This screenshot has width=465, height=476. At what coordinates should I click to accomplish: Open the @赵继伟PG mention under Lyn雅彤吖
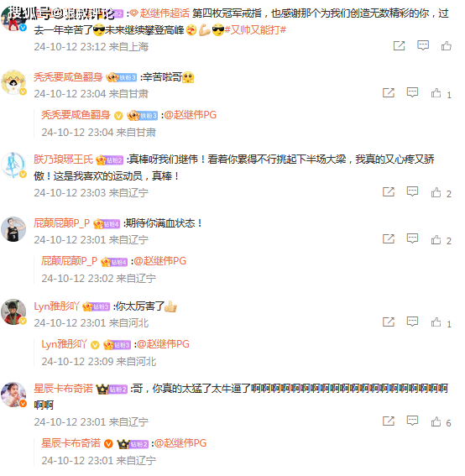163,344
